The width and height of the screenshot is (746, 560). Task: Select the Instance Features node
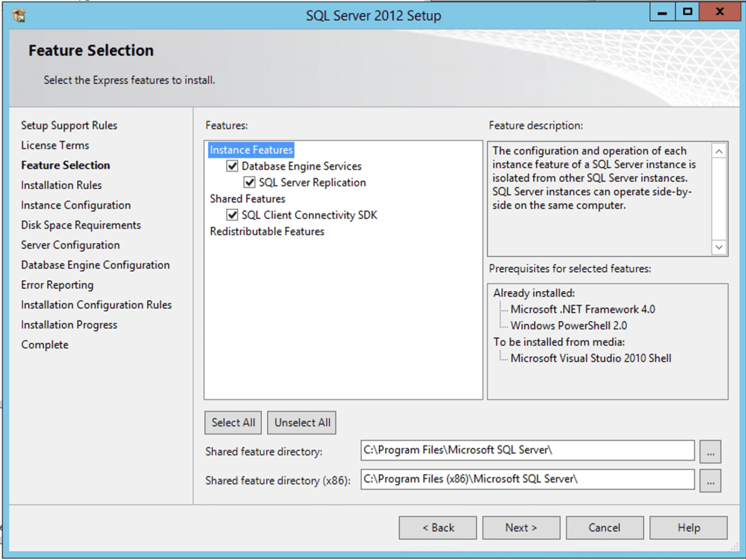[251, 150]
